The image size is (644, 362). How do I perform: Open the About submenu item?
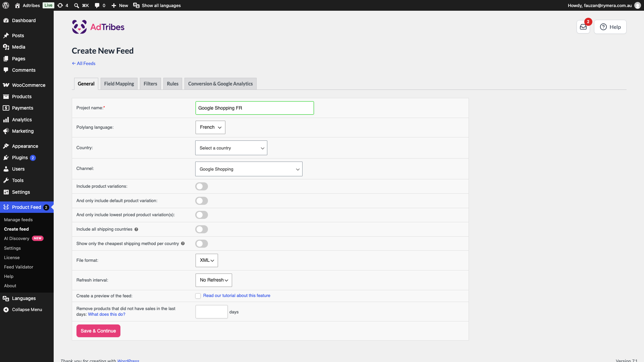pos(10,286)
